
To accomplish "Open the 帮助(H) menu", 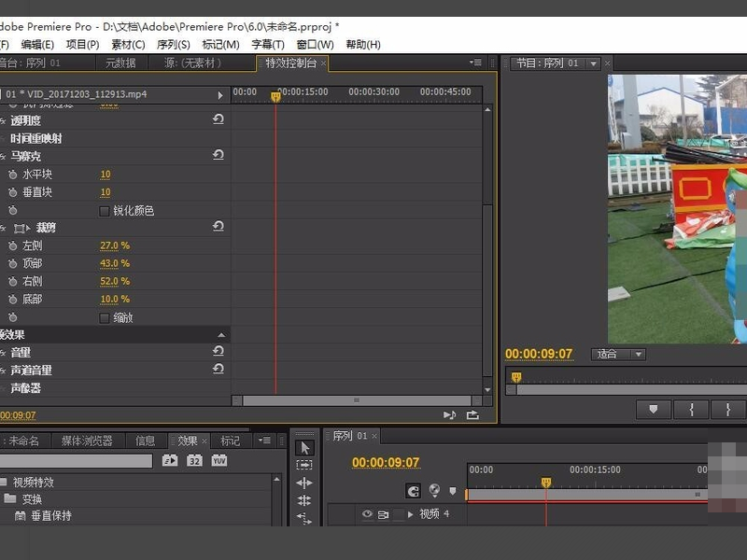I will click(x=363, y=45).
